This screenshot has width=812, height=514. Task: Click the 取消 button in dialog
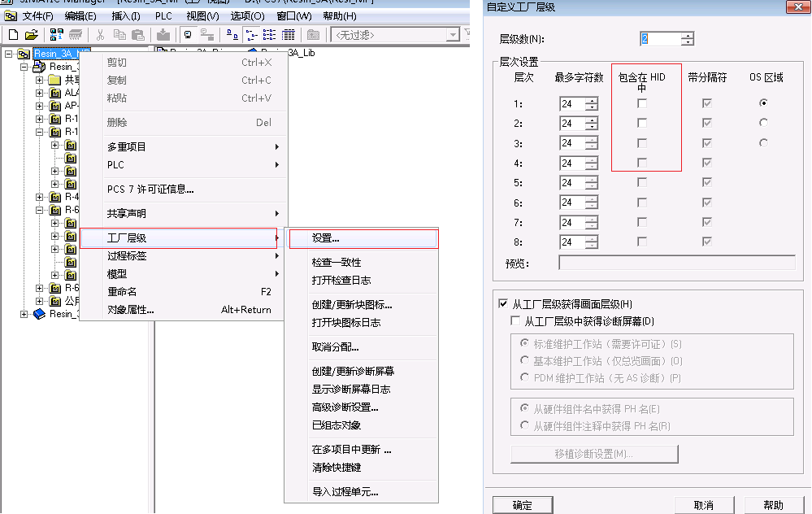click(704, 505)
